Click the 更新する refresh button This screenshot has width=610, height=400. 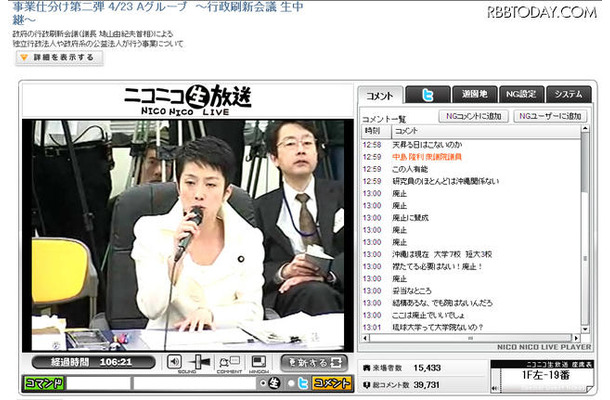(x=314, y=363)
